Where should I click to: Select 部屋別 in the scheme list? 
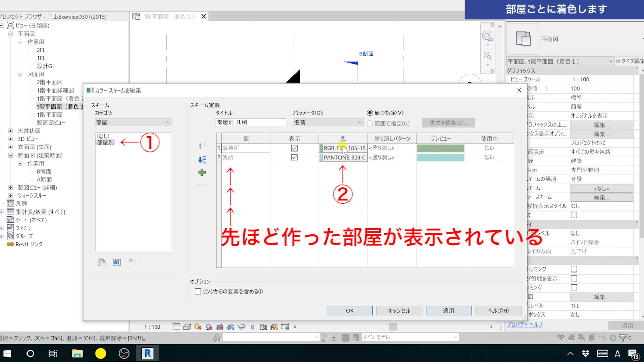pos(105,142)
